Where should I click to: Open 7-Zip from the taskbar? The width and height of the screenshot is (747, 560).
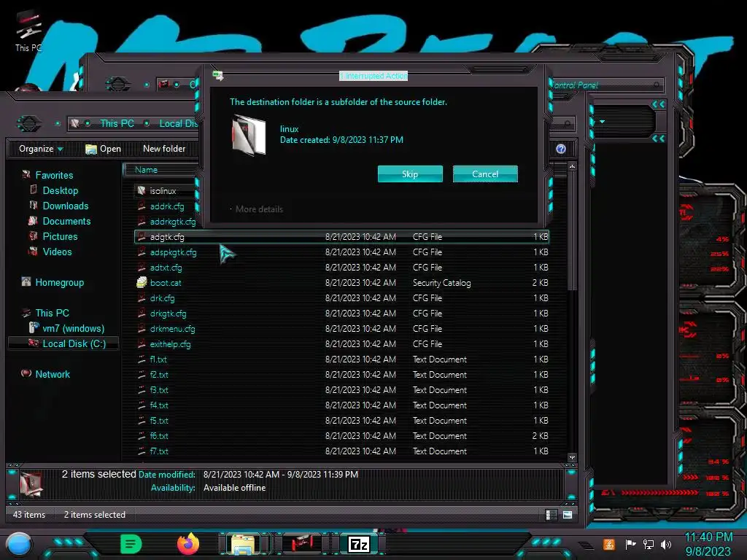(x=359, y=544)
